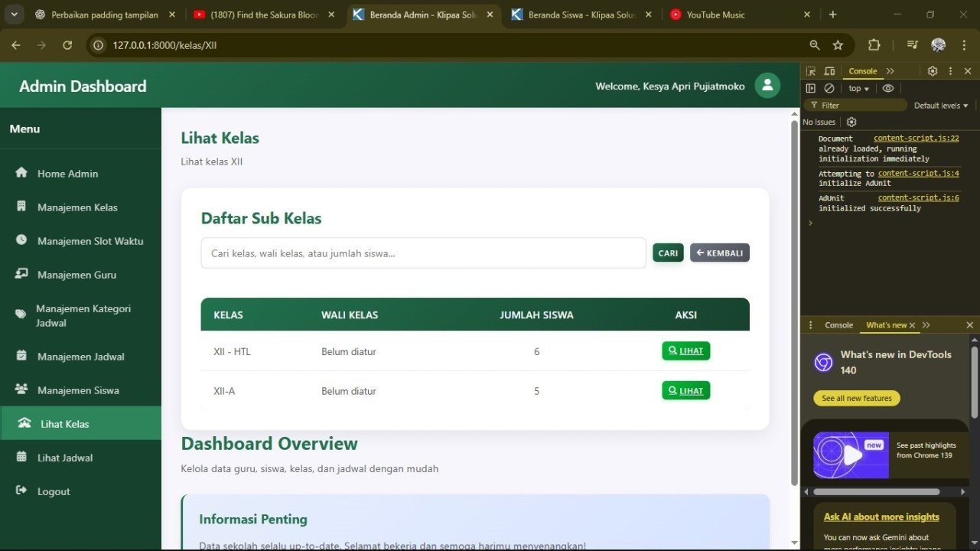Toggle the console sidebar panel

point(811,89)
